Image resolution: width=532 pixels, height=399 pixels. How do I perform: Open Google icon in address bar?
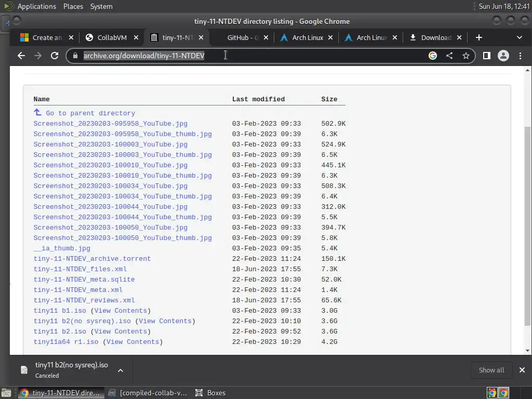433,56
